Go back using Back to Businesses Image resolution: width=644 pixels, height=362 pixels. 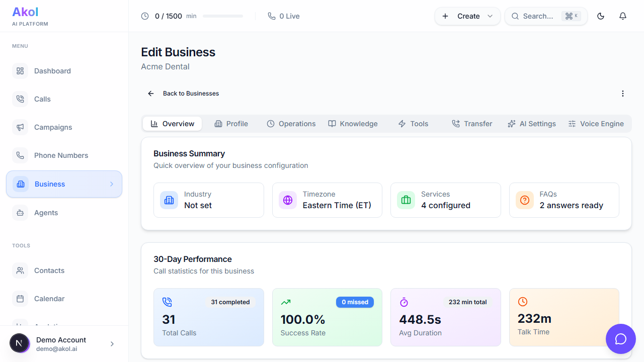[184, 94]
